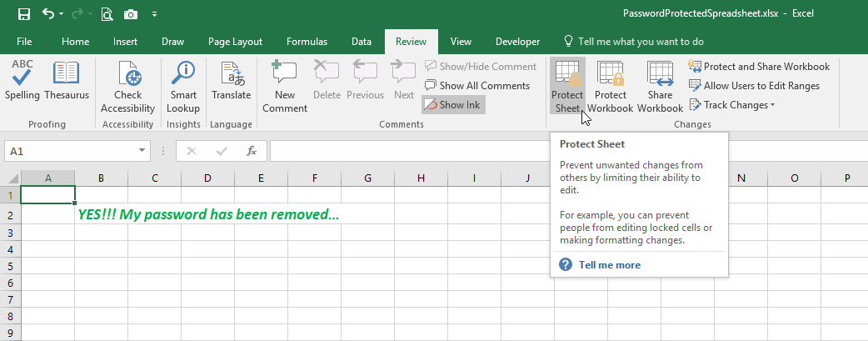Open Customize Quick Access Toolbar dropdown
This screenshot has height=341, width=868.
click(154, 14)
